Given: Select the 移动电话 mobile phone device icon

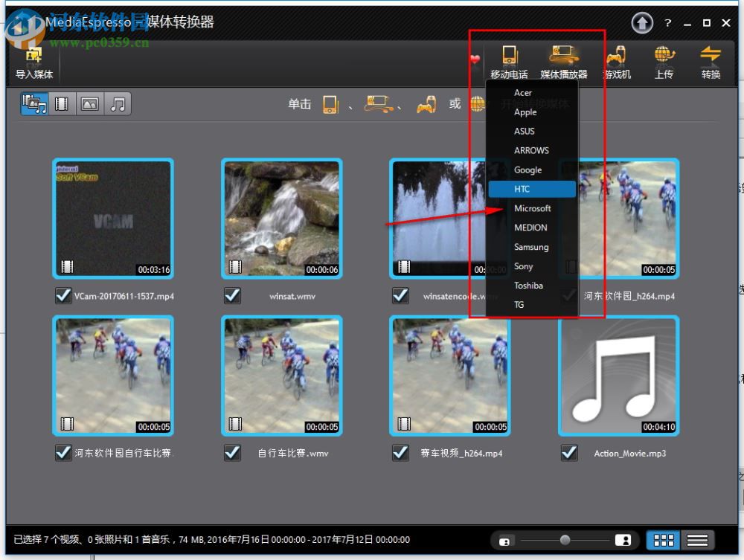Looking at the screenshot, I should pyautogui.click(x=509, y=56).
